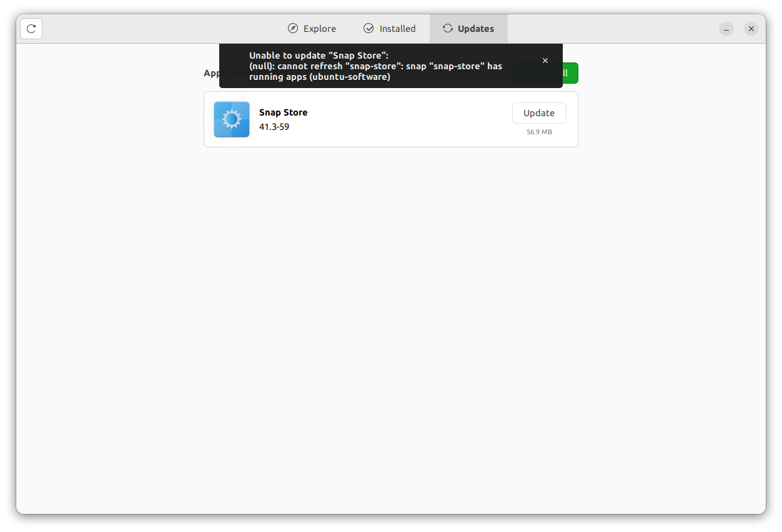Image resolution: width=782 pixels, height=532 pixels.
Task: Dismiss the Snap Store error notification
Action: [545, 61]
